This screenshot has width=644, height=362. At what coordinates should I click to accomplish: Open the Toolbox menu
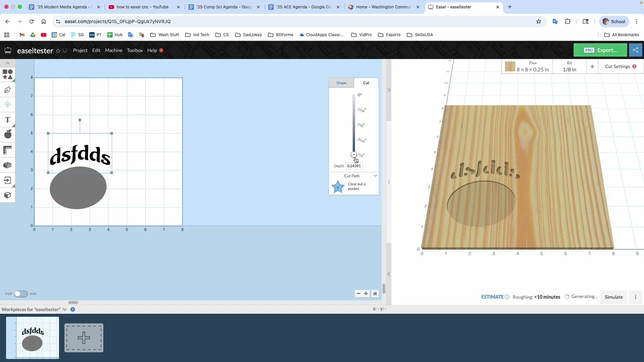pos(135,50)
